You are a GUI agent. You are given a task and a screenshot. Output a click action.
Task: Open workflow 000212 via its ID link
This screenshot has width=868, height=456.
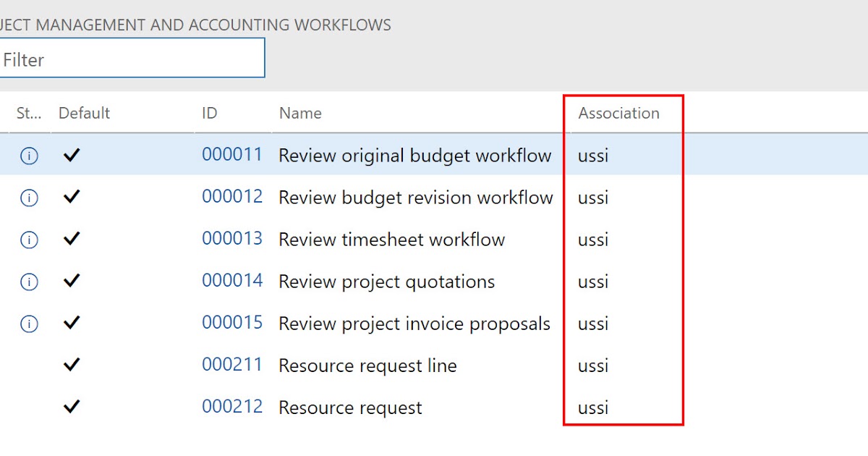(232, 407)
